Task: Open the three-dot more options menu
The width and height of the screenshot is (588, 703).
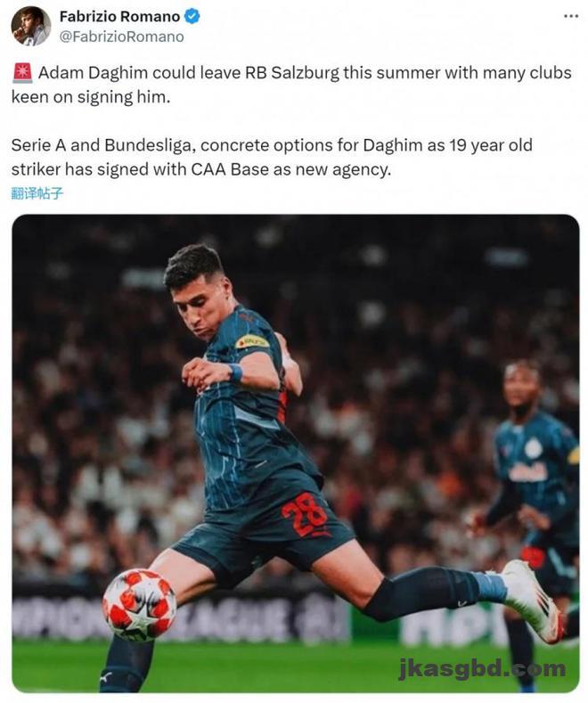Action: 570,16
